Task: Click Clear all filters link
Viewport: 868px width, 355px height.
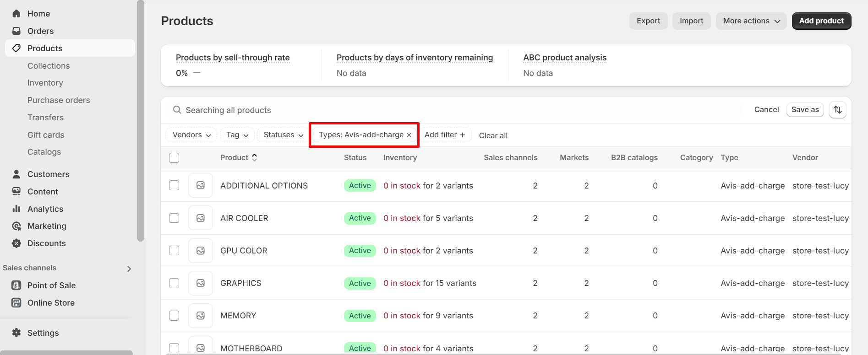Action: [x=493, y=135]
